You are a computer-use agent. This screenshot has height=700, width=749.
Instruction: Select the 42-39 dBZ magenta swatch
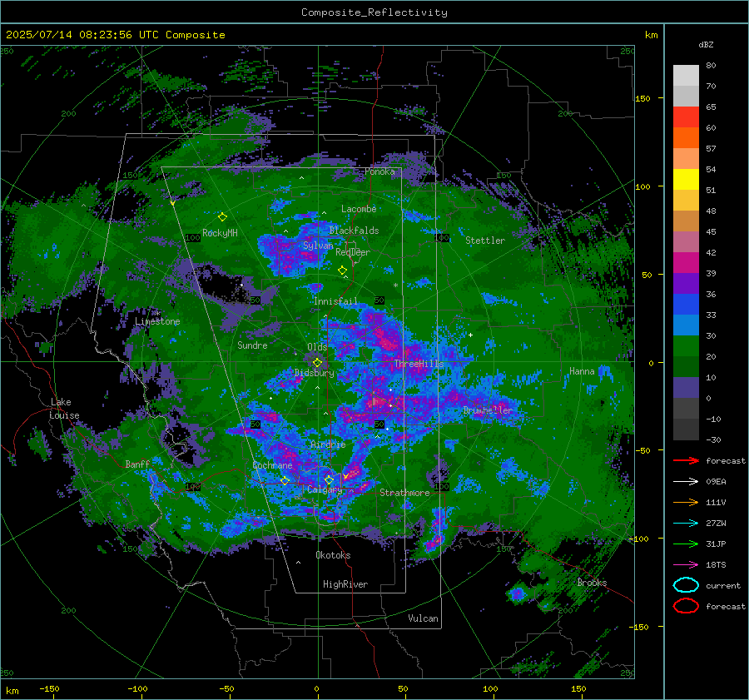[x=686, y=262]
